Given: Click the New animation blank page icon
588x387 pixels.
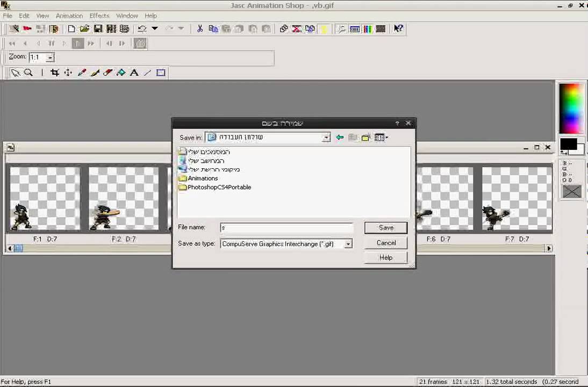Looking at the screenshot, I should pos(71,29).
